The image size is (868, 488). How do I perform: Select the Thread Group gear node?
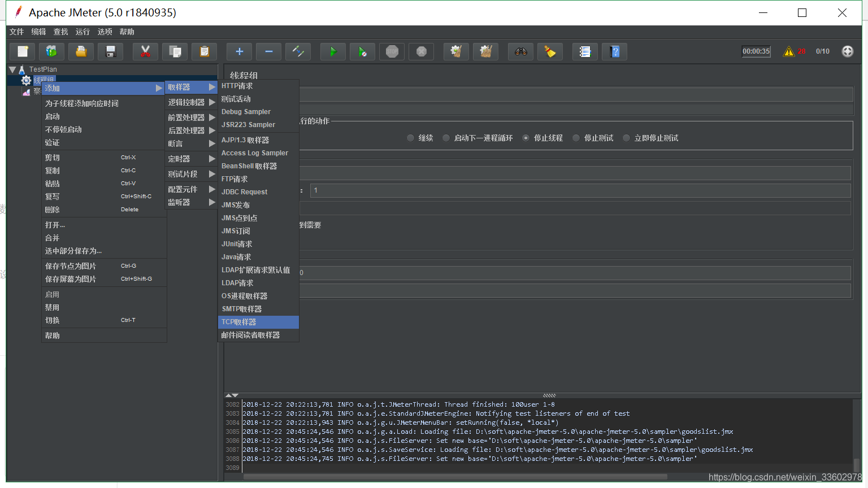click(x=26, y=80)
